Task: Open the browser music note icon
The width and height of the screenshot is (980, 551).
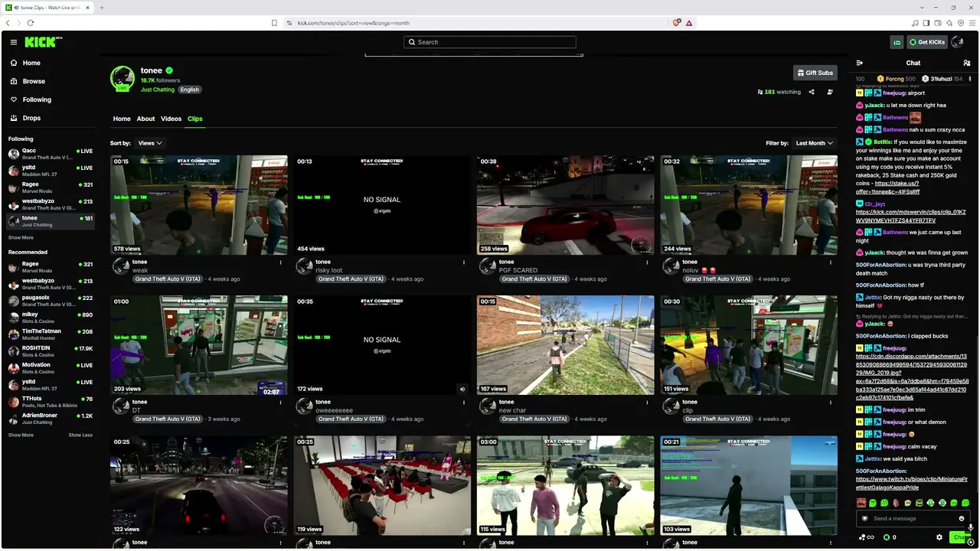Action: [915, 23]
